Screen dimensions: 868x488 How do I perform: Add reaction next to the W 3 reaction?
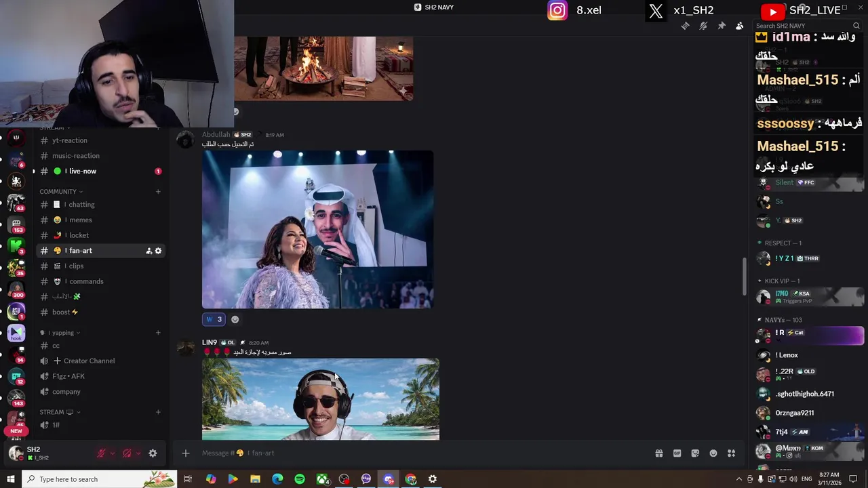(x=235, y=319)
